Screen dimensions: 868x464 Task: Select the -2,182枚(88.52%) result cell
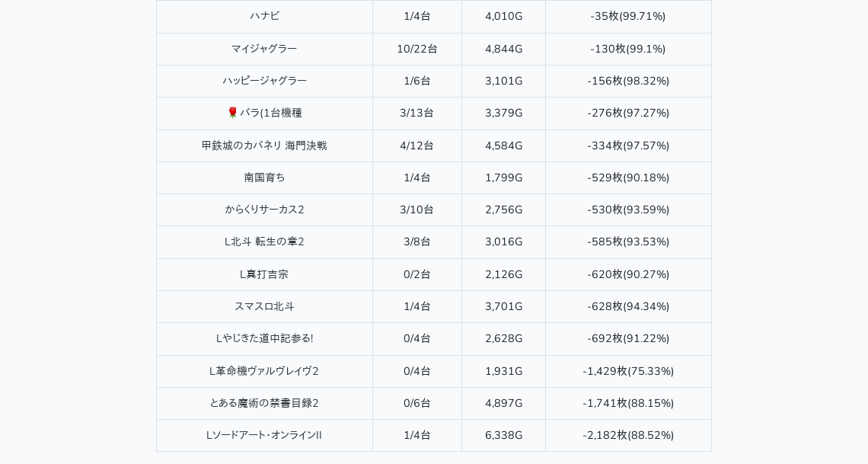point(628,436)
